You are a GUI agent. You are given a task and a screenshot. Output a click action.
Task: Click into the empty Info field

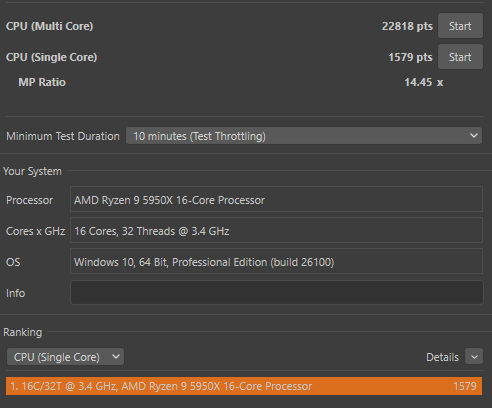tap(277, 293)
